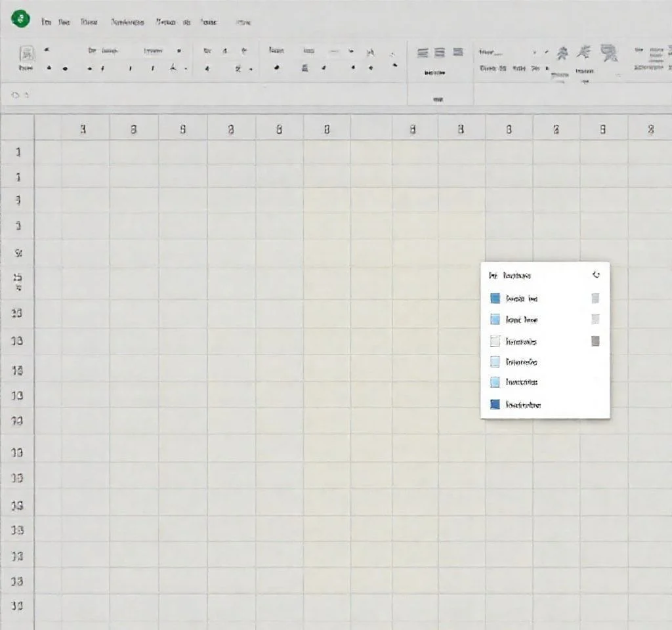Click the third alignment icon in the ribbon

[x=458, y=52]
